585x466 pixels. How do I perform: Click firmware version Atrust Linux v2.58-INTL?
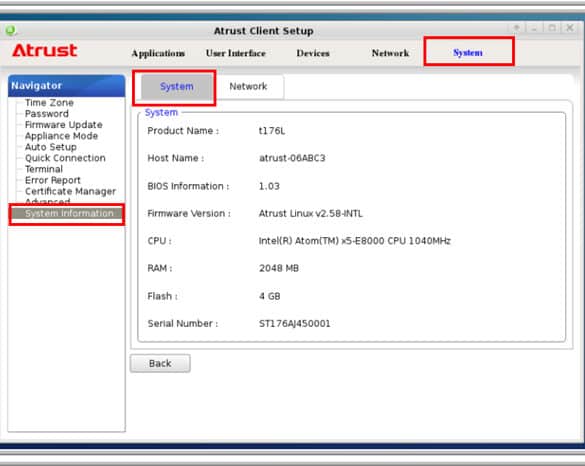tap(310, 213)
